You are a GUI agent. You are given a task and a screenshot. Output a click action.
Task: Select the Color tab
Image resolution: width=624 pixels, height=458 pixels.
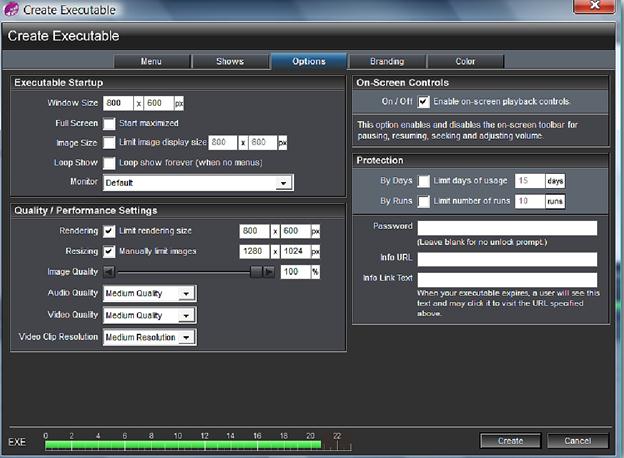click(x=465, y=62)
